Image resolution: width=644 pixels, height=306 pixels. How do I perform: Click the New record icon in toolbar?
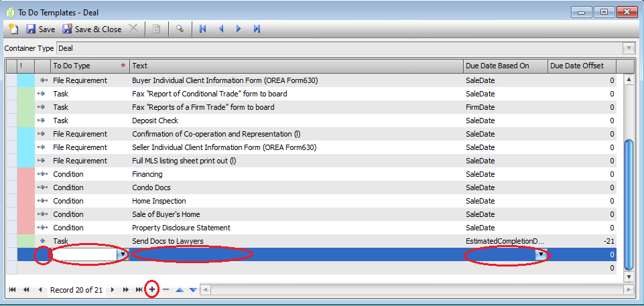coord(13,29)
